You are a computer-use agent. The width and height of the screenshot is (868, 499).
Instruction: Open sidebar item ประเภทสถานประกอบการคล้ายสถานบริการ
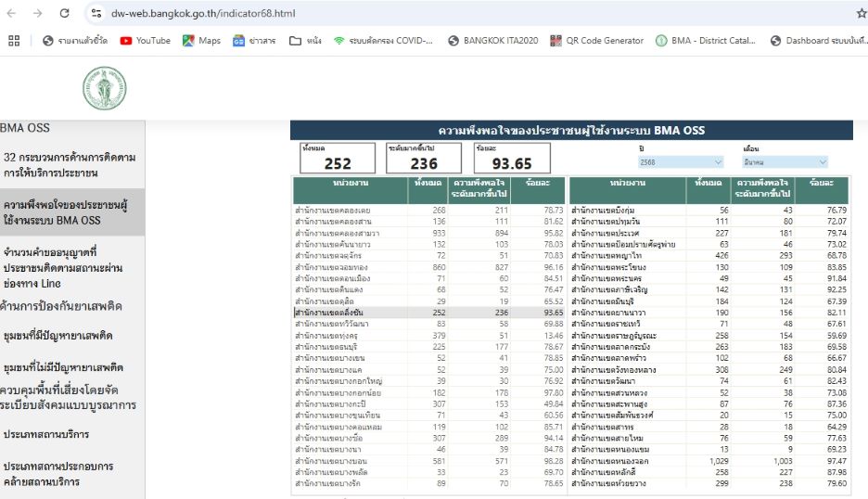pyautogui.click(x=58, y=474)
